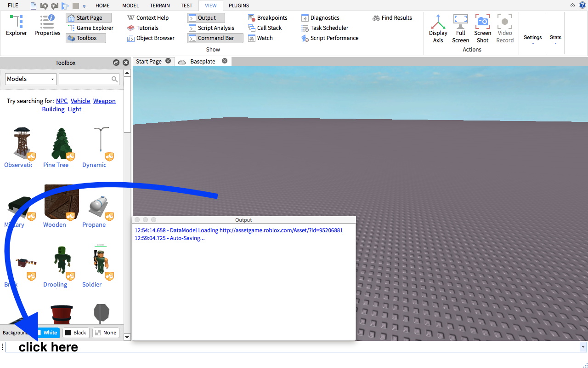This screenshot has height=368, width=588.
Task: Open the Command Bar history dropdown
Action: point(583,347)
